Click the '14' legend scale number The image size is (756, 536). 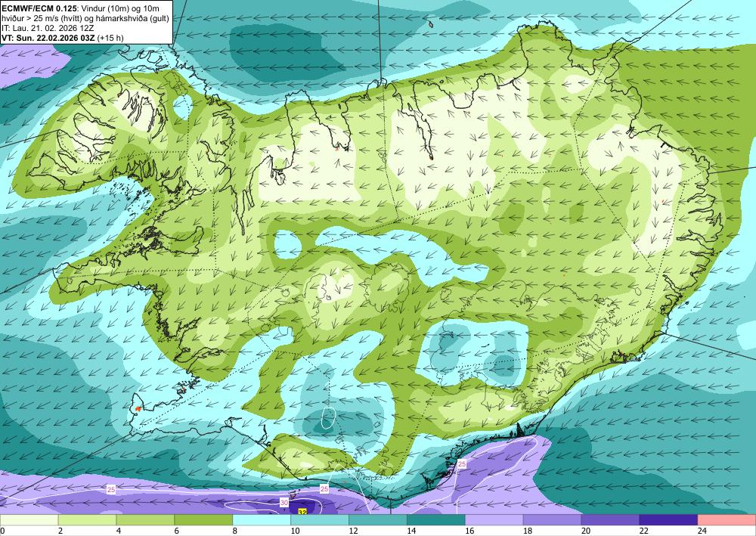pyautogui.click(x=411, y=531)
